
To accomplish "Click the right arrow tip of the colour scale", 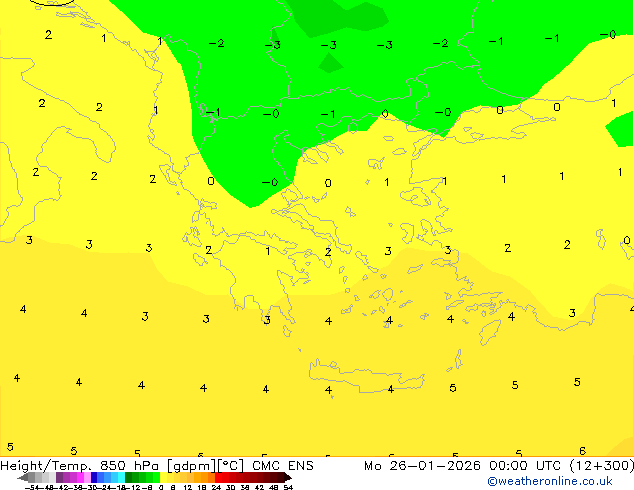I will [x=290, y=478].
